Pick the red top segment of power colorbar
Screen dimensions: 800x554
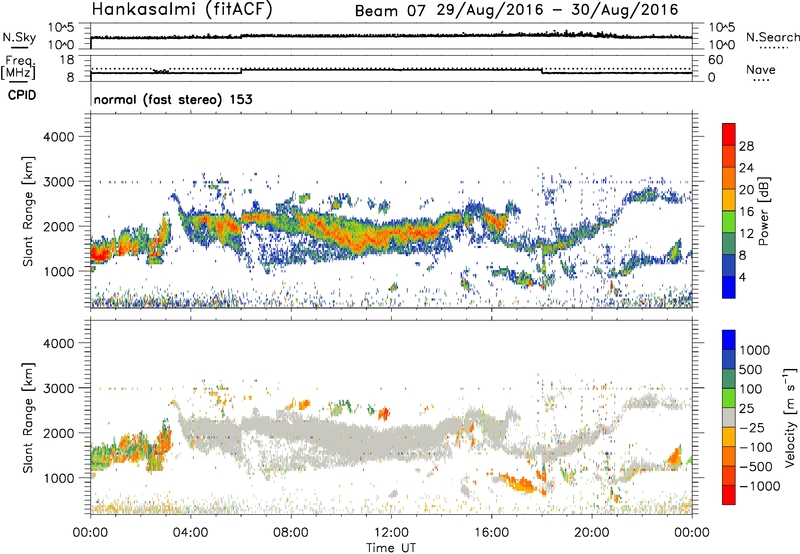(x=729, y=134)
